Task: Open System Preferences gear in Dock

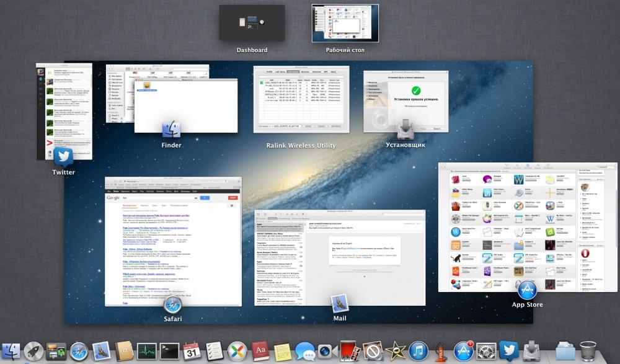Action: [486, 352]
